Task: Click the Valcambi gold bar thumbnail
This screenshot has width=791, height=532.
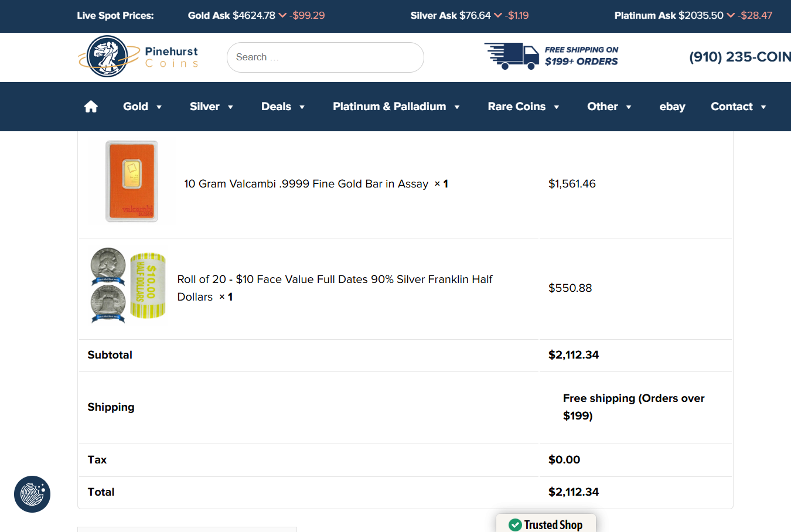Action: pos(132,181)
